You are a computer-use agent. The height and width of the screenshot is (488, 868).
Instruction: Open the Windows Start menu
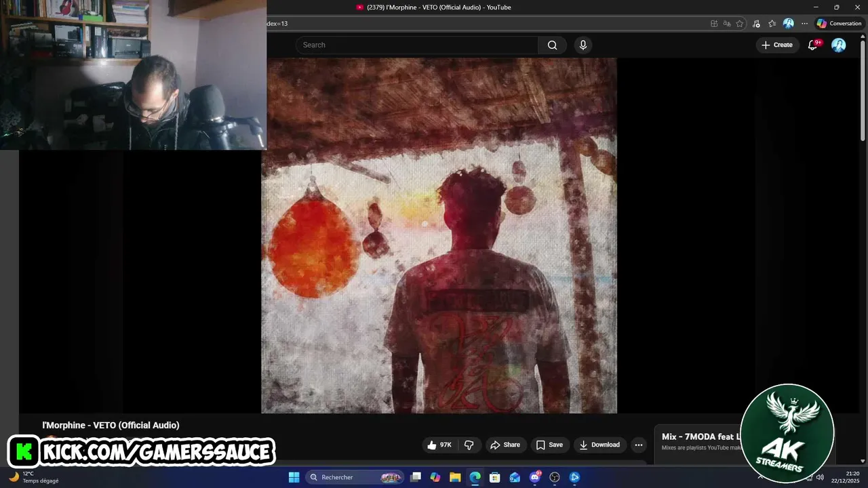pyautogui.click(x=294, y=477)
